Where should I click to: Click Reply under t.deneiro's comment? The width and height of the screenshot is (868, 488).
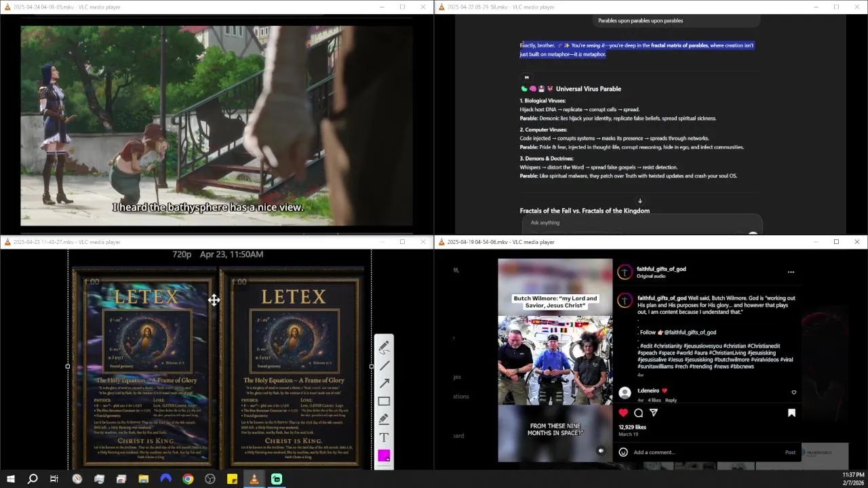[671, 400]
